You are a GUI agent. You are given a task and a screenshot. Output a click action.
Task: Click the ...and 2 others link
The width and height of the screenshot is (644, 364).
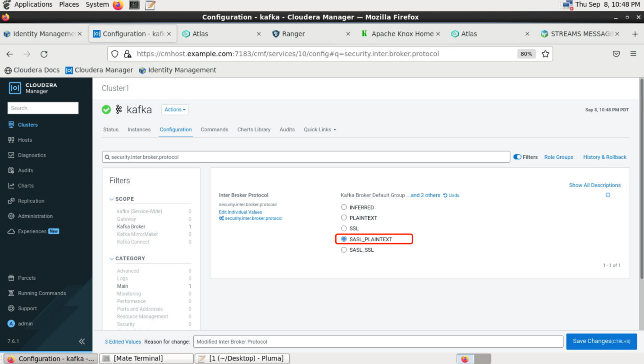[x=423, y=195]
